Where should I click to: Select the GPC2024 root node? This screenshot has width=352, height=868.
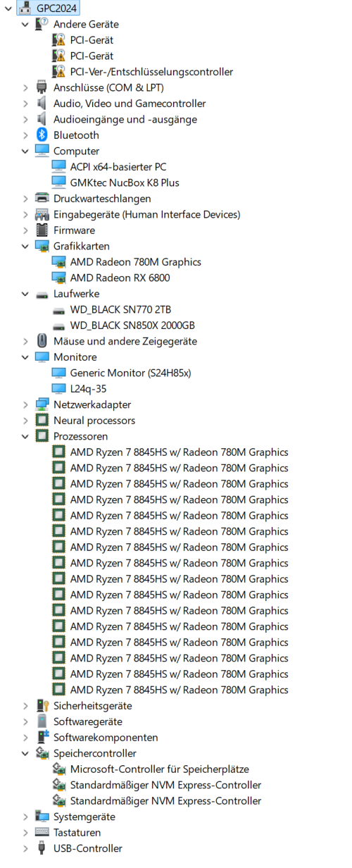point(58,8)
